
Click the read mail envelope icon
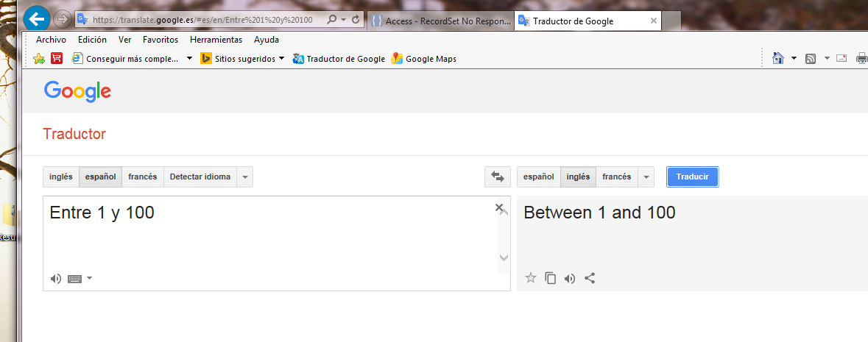[x=842, y=58]
